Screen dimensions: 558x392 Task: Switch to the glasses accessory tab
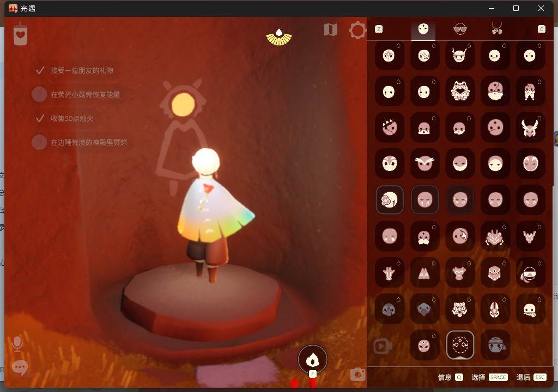[x=460, y=29]
